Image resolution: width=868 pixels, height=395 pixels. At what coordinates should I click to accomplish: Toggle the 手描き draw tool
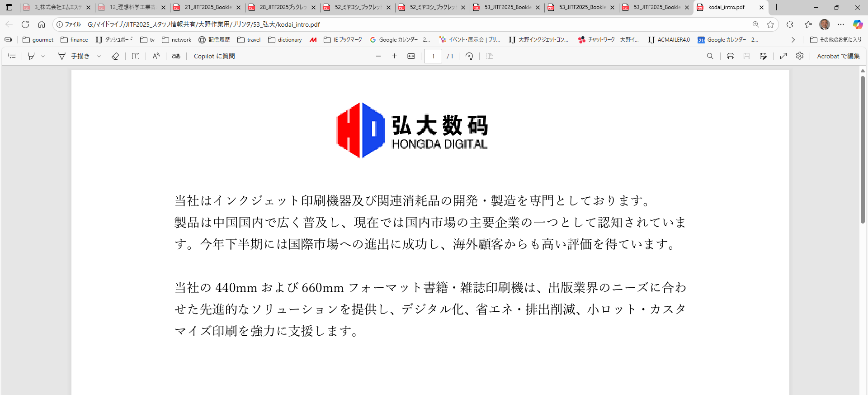74,56
